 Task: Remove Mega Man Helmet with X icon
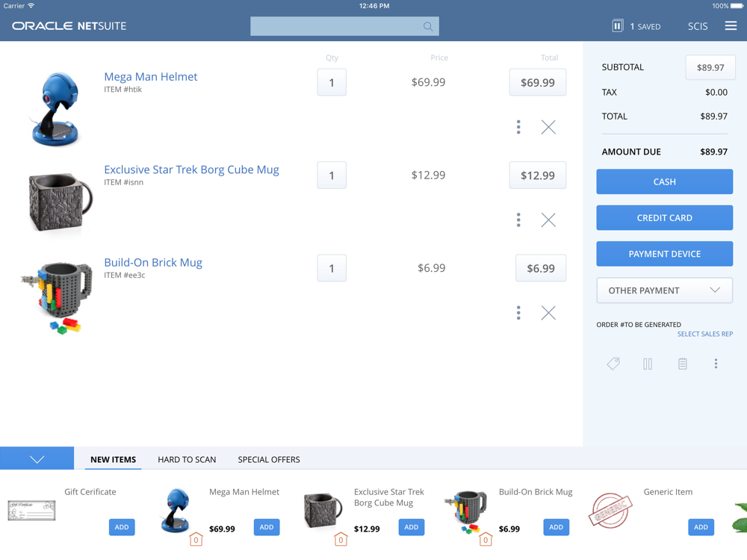pos(548,127)
